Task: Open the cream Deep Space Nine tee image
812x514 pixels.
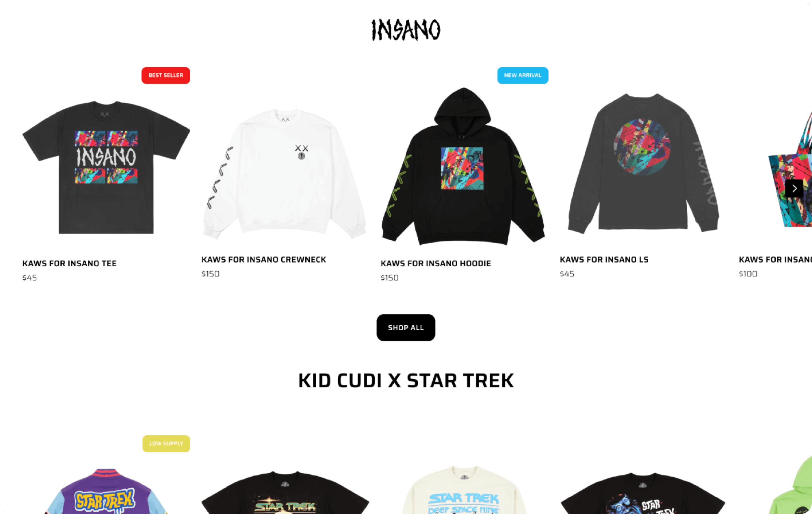Action: 464,490
